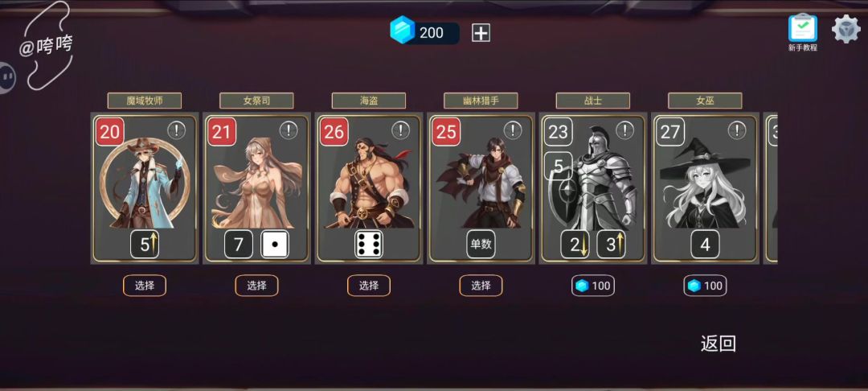Buy 女巫 for 100 gems
This screenshot has height=391, width=868.
click(x=705, y=286)
